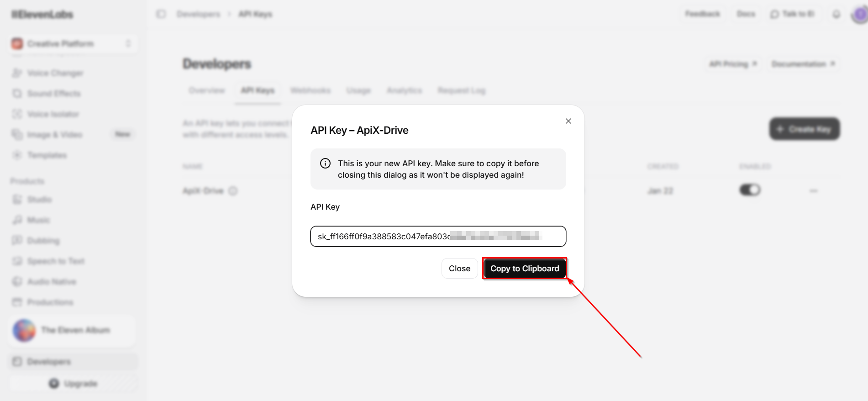Image resolution: width=868 pixels, height=401 pixels.
Task: Open Docs in top bar
Action: (x=746, y=14)
